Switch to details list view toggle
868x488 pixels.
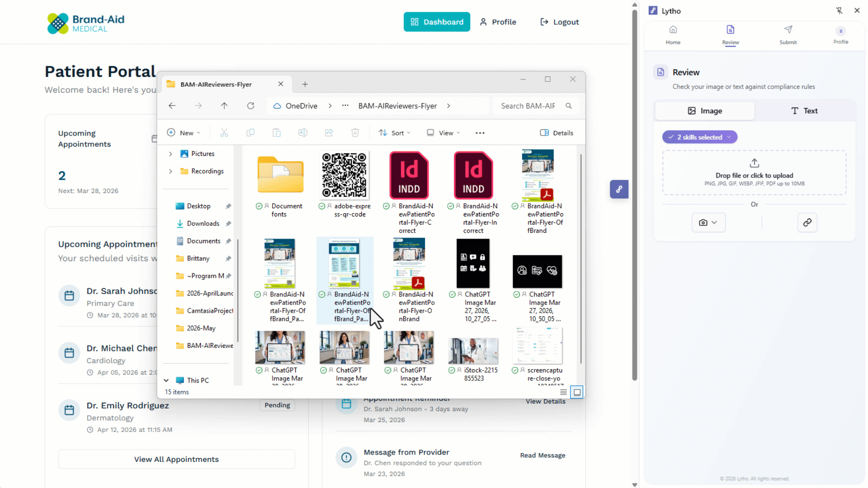point(563,392)
